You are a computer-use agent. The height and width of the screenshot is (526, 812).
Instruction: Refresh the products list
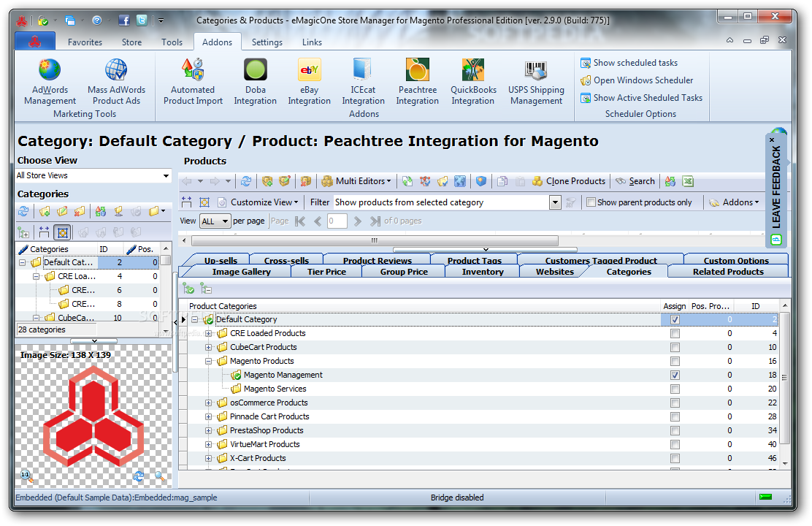(x=246, y=181)
